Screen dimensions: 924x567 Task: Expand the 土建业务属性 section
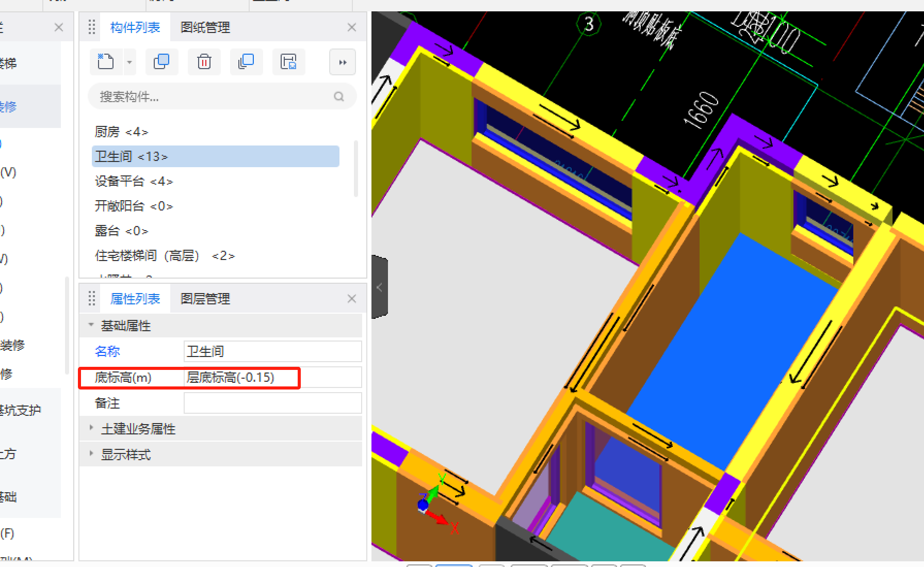[91, 428]
